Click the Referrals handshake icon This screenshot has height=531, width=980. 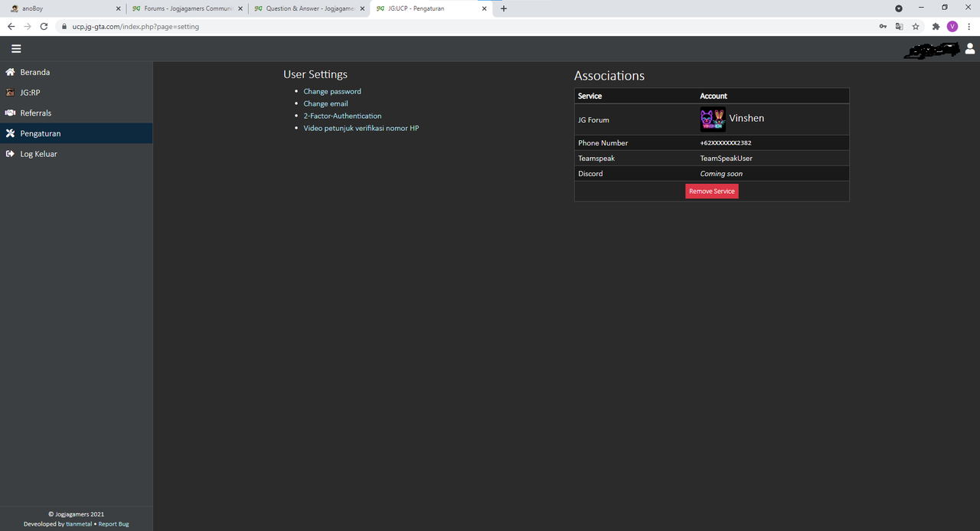10,113
